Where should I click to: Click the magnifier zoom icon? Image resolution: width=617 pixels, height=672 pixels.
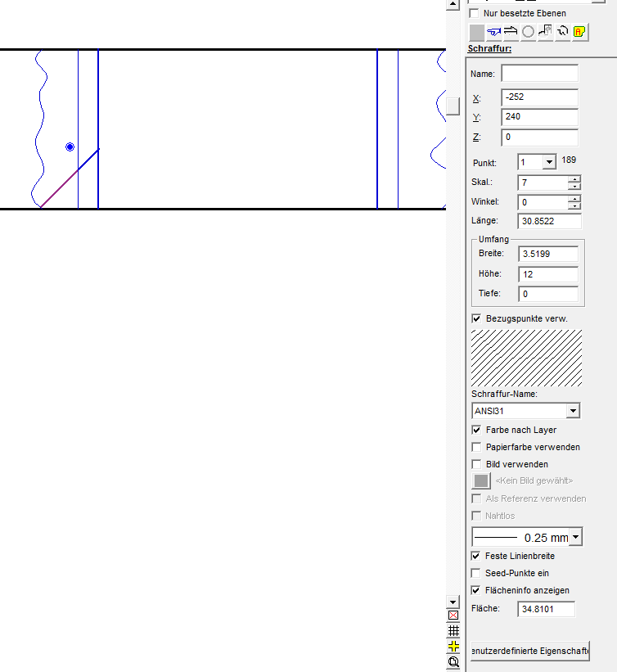click(453, 661)
